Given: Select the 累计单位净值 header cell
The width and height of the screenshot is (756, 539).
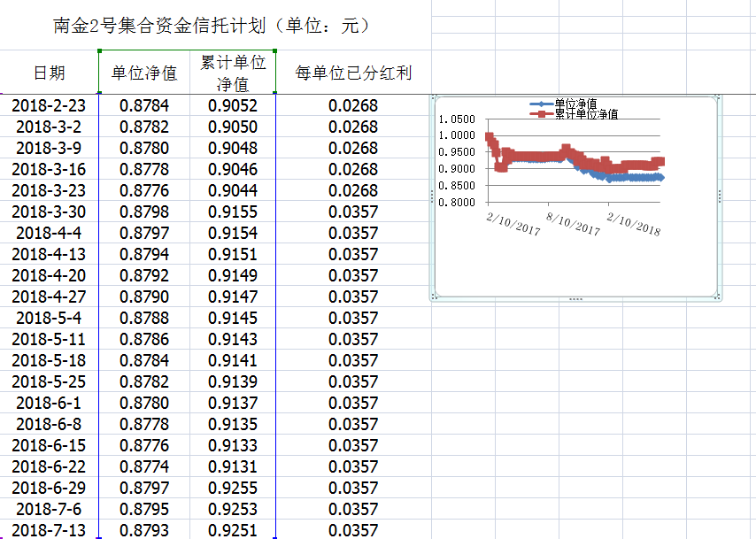Looking at the screenshot, I should point(233,73).
